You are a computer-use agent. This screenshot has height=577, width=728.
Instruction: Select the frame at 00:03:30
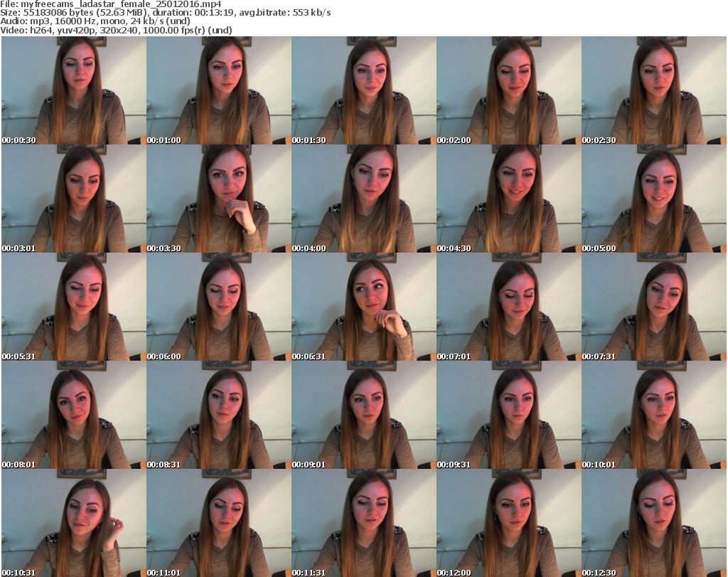(219, 198)
